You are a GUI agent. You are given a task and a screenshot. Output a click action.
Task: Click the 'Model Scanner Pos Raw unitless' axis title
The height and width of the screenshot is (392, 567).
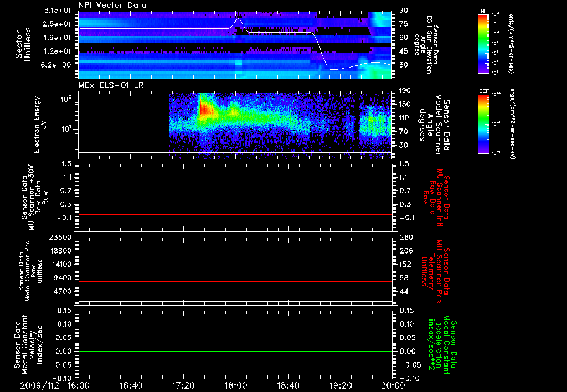pos(30,271)
